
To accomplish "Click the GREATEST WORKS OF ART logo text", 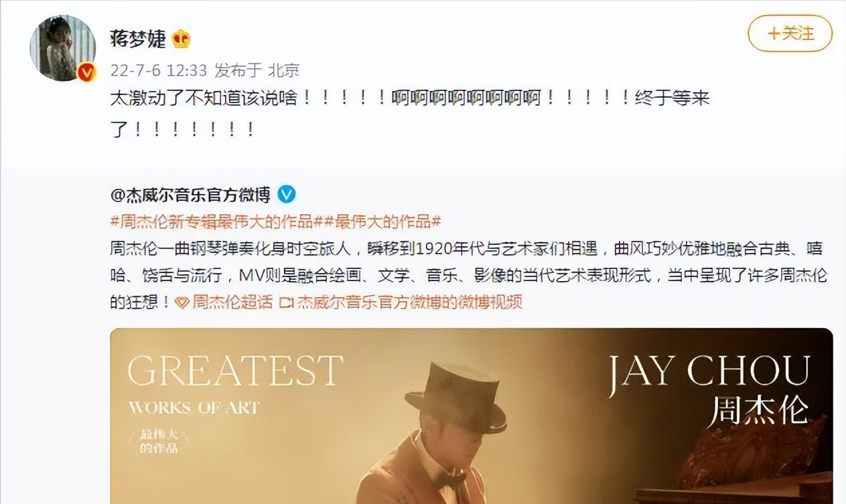I will tap(234, 383).
